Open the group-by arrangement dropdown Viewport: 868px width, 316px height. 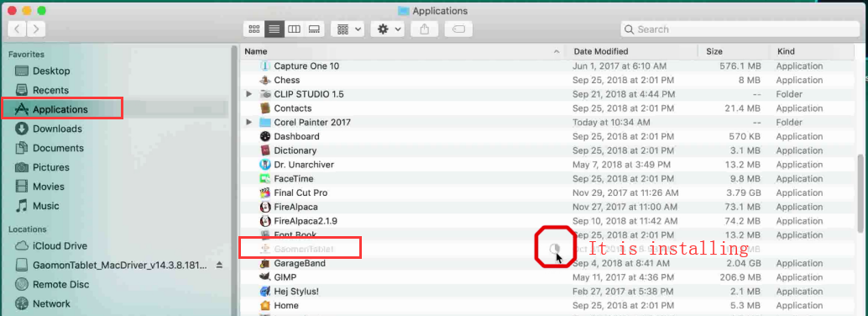[x=348, y=29]
